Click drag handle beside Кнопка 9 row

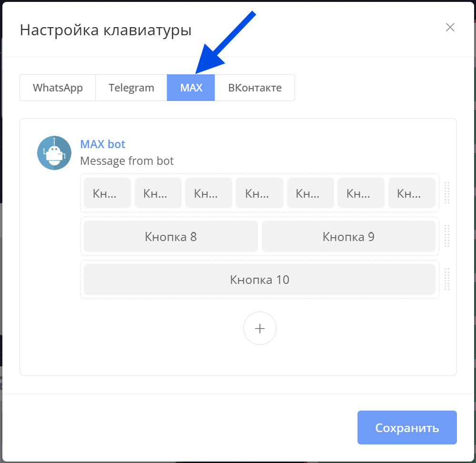[x=446, y=236]
